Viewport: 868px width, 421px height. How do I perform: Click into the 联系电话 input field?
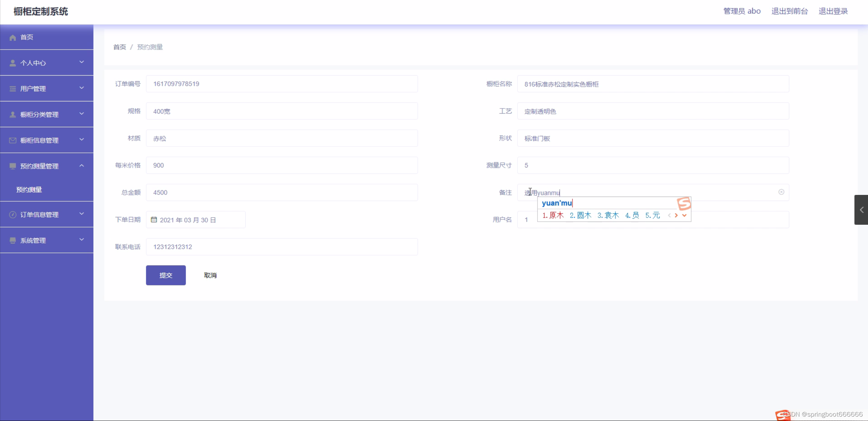click(282, 247)
